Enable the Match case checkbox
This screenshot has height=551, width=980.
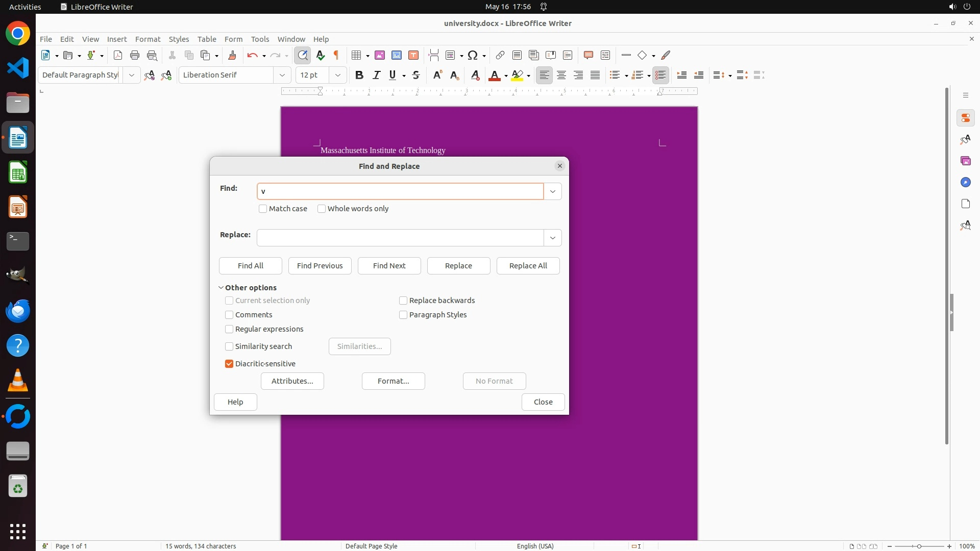click(x=263, y=209)
